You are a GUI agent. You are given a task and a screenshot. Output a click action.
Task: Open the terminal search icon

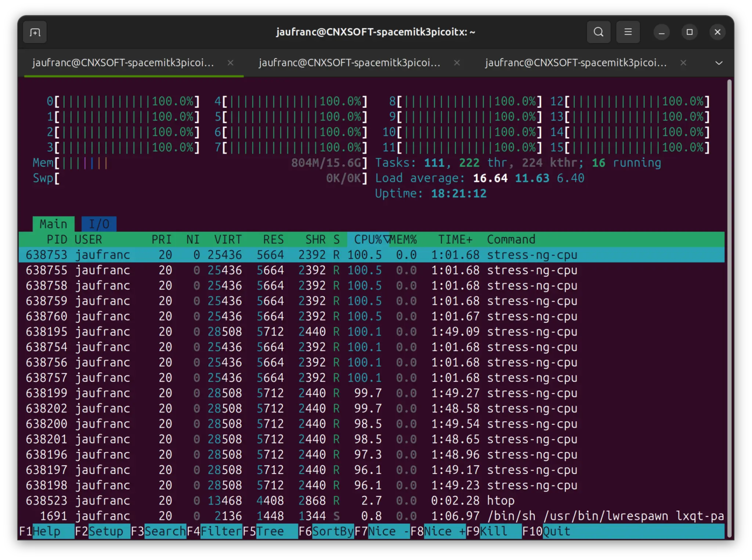tap(598, 32)
